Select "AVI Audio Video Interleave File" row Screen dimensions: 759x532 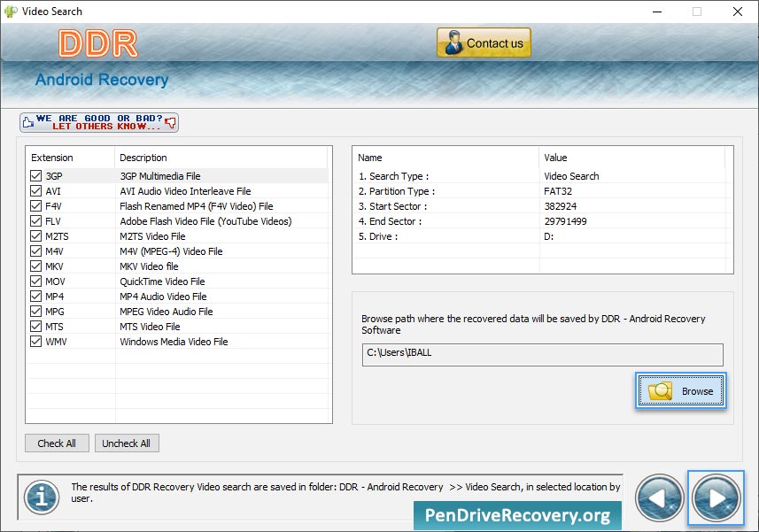[x=185, y=191]
